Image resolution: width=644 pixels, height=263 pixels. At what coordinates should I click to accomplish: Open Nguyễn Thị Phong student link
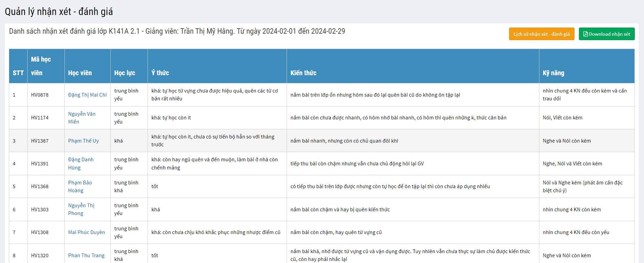tap(81, 209)
